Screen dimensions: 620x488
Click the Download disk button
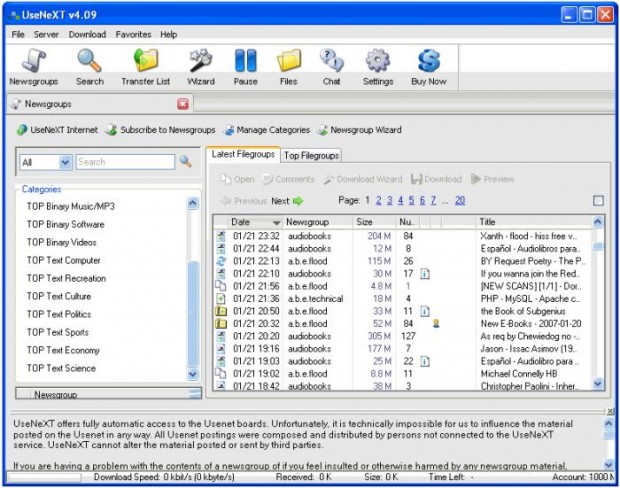click(436, 179)
